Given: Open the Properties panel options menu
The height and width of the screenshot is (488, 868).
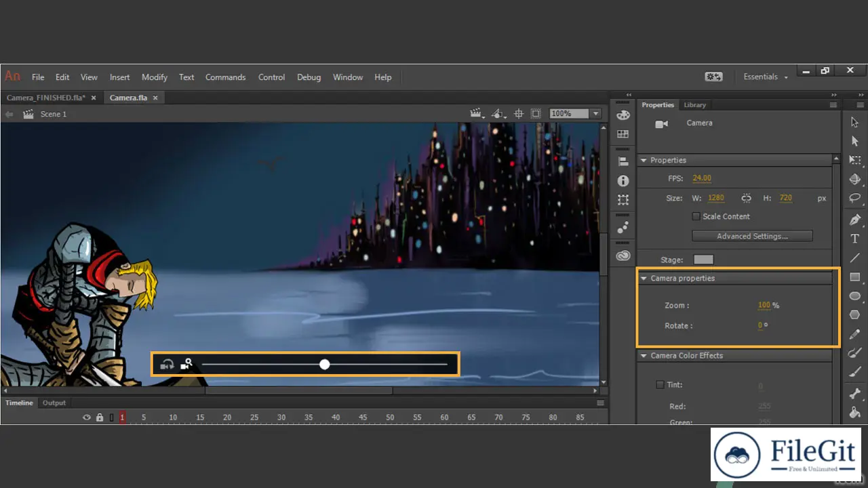Looking at the screenshot, I should (833, 105).
